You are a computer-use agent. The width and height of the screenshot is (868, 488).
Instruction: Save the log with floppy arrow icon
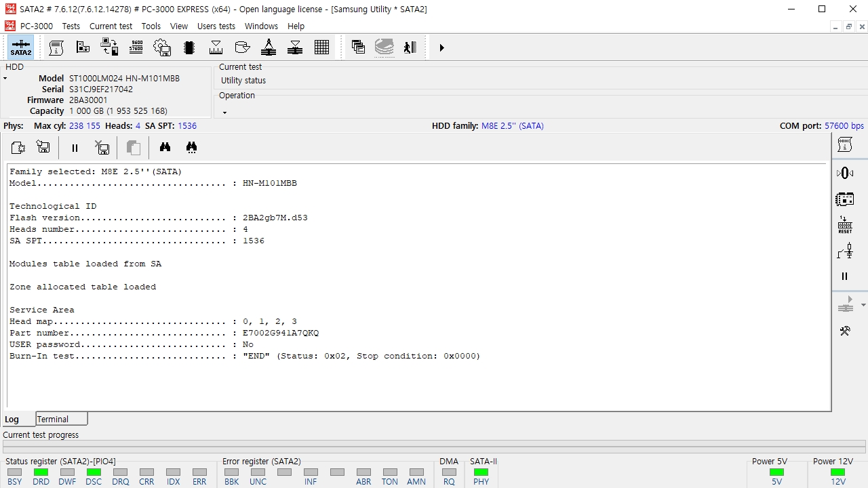click(x=43, y=147)
